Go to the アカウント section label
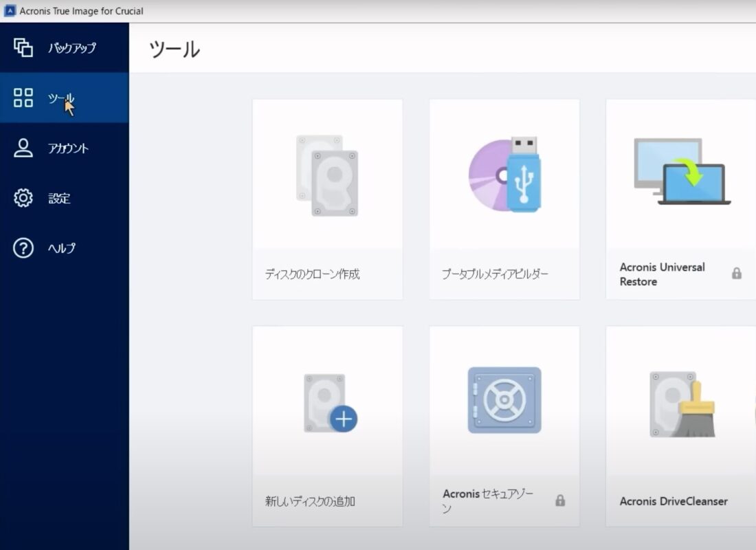This screenshot has height=550, width=756. [68, 148]
